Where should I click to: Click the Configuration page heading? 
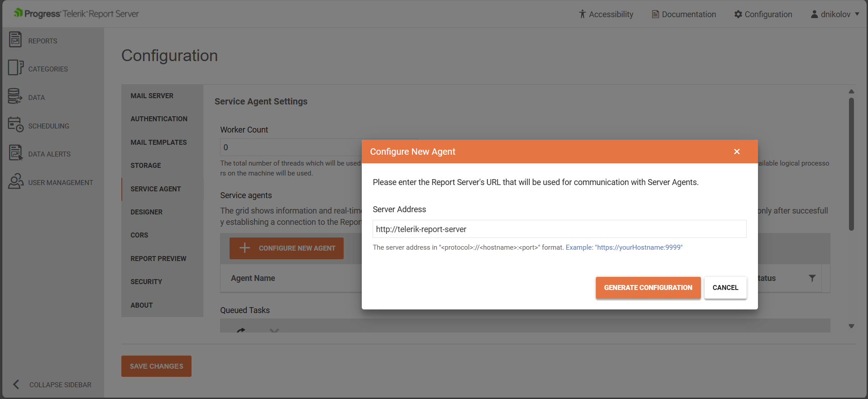(169, 56)
